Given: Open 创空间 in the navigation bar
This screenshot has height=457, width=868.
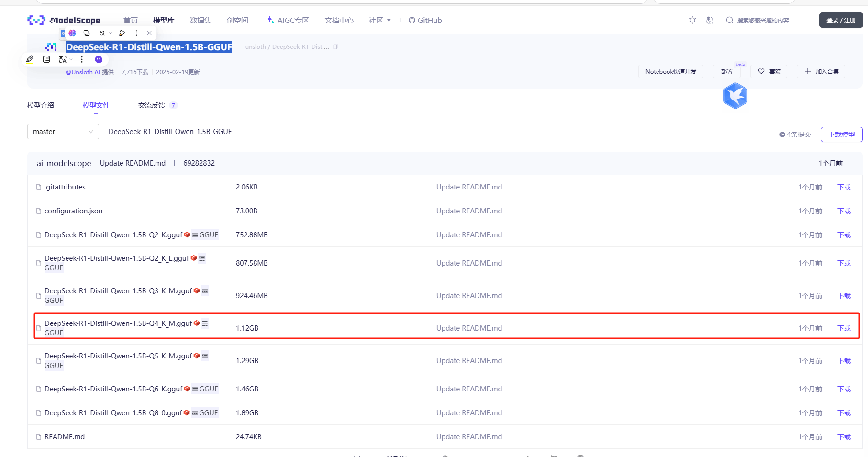Looking at the screenshot, I should pyautogui.click(x=237, y=20).
